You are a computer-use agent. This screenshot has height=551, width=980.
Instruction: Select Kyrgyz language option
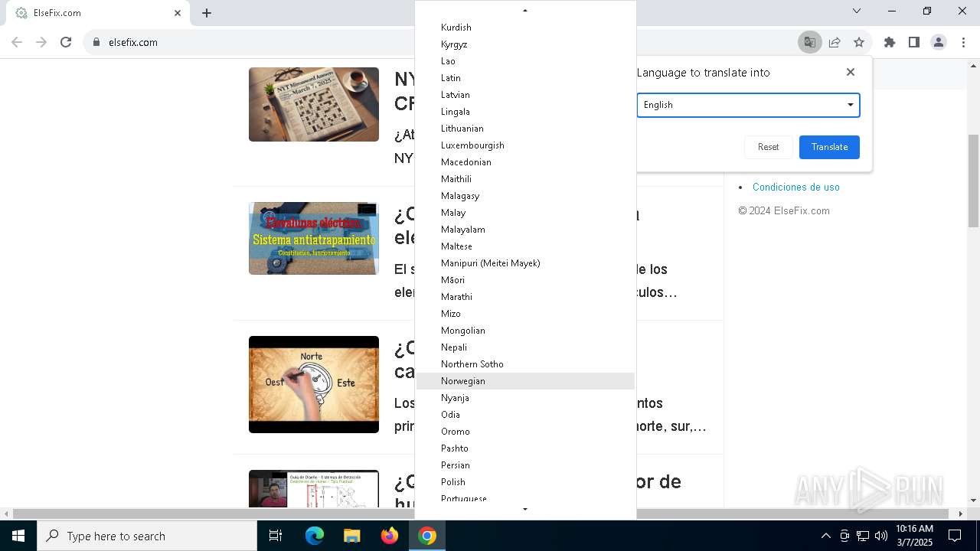coord(525,44)
